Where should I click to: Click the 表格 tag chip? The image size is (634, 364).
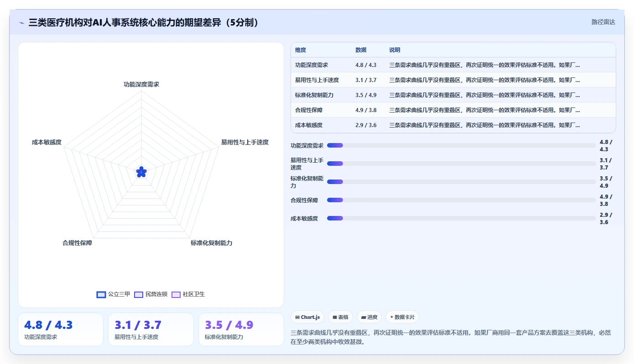coord(340,317)
